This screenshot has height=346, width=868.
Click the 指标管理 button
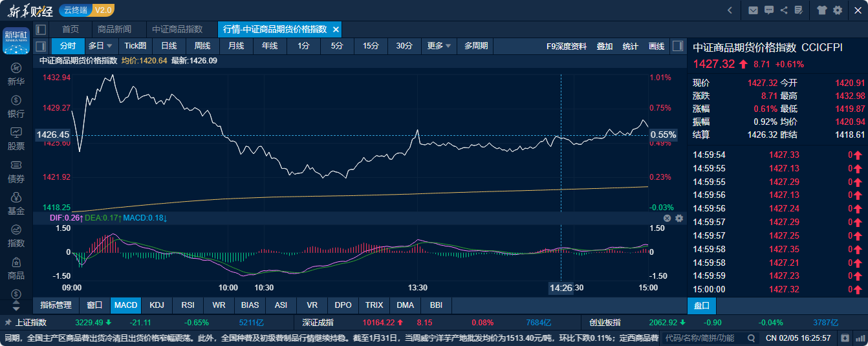point(56,305)
